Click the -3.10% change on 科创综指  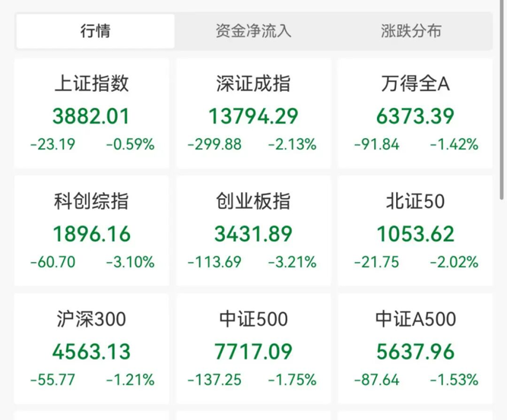click(131, 262)
